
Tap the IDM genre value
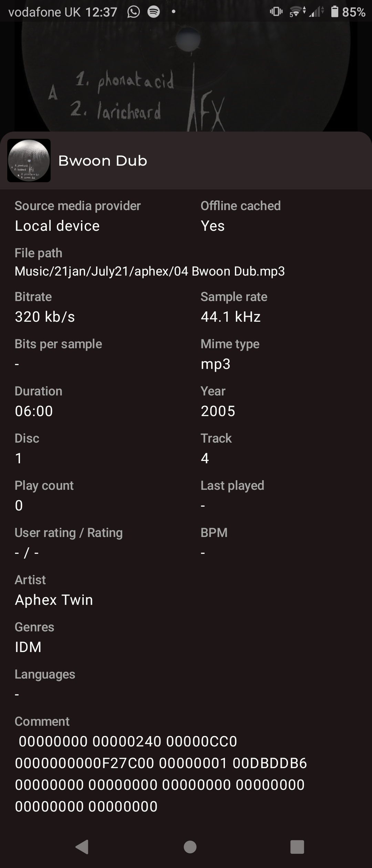pos(28,647)
